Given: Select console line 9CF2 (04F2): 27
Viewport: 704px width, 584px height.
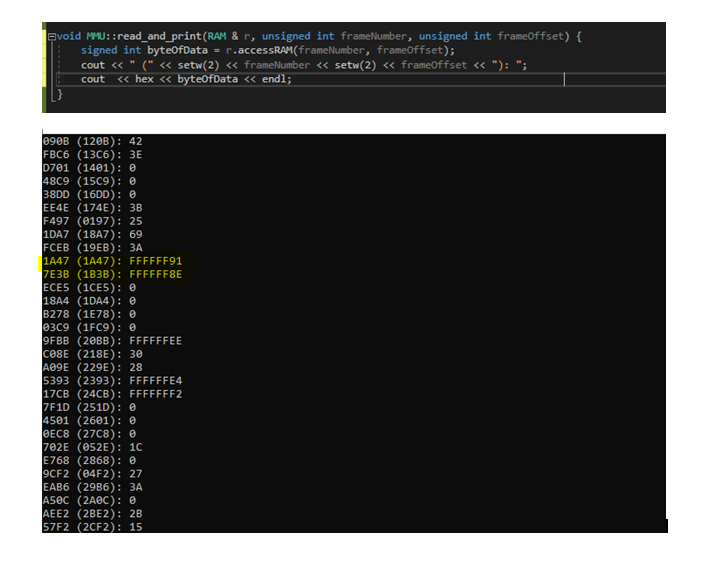Looking at the screenshot, I should 92,474.
